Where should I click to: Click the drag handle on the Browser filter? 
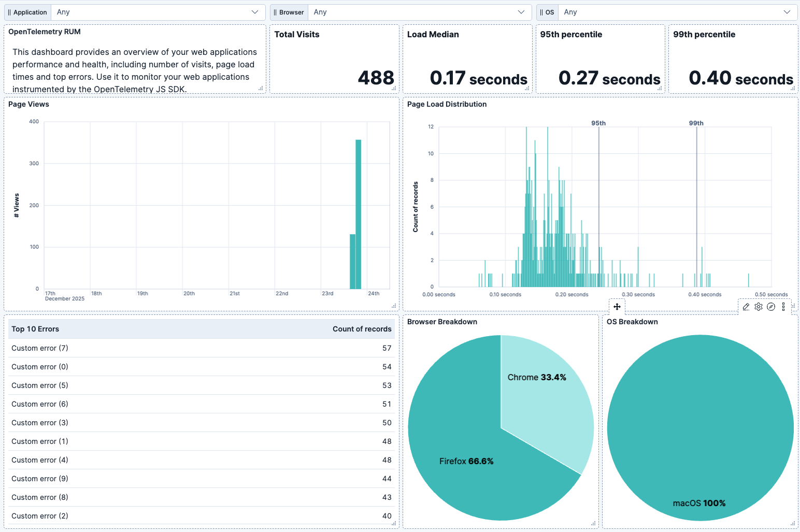[x=275, y=12]
